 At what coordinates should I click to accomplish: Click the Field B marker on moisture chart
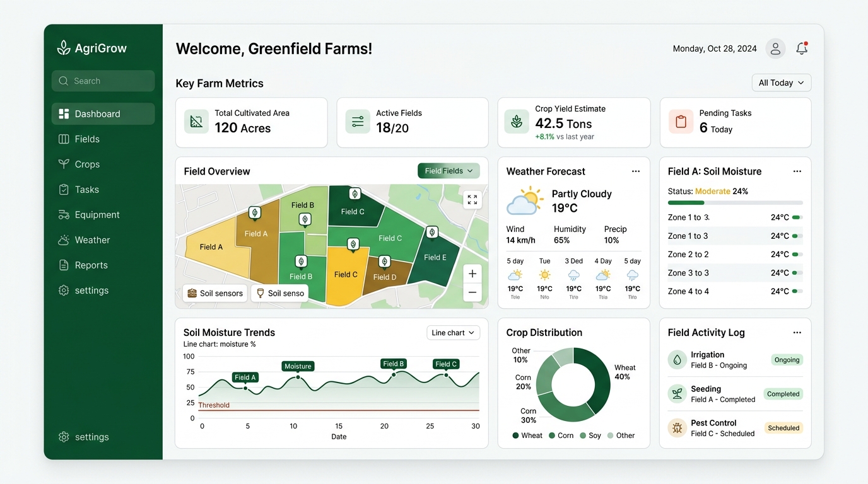click(394, 364)
